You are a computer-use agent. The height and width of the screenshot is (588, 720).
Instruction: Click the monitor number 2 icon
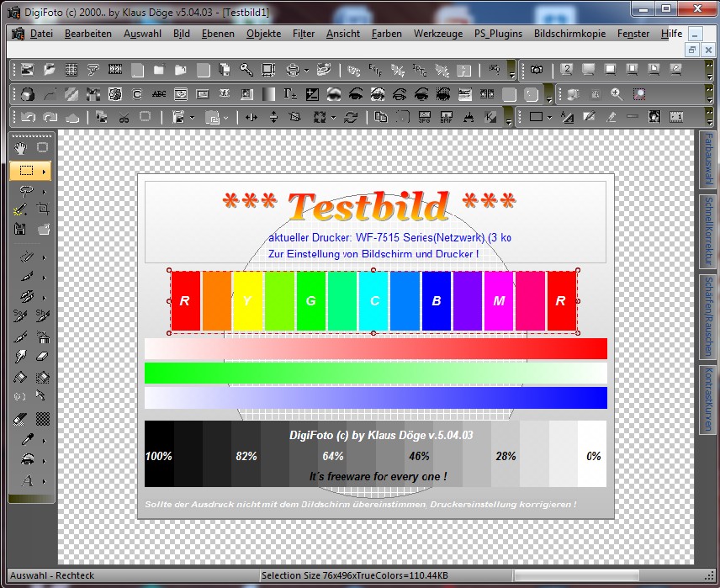pyautogui.click(x=567, y=70)
